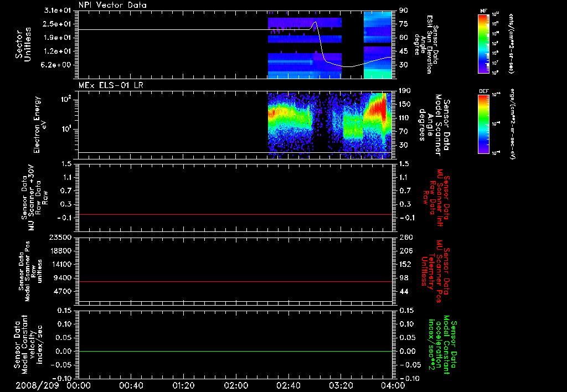
Task: Click the '98' Scanner Pos Telemetry tick value
Action: coord(404,278)
